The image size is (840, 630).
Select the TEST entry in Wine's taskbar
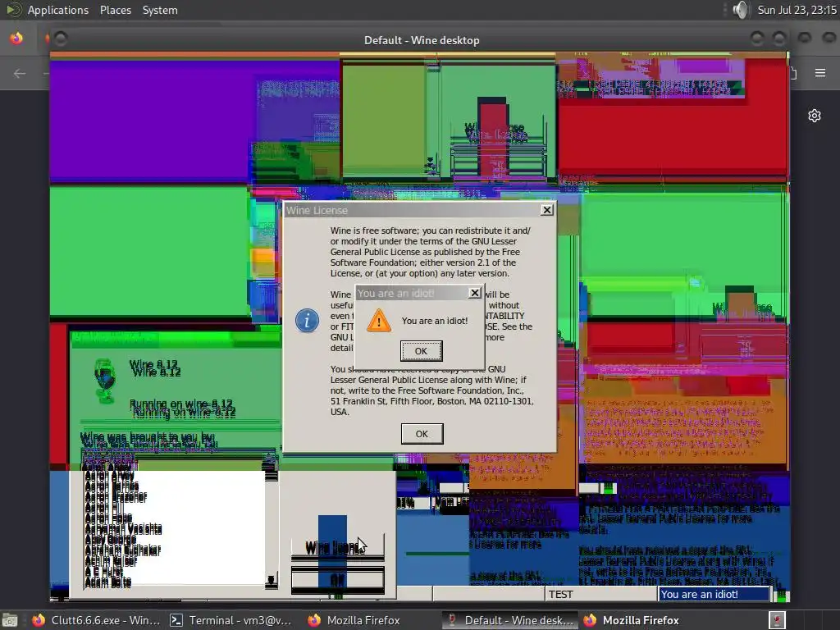tap(601, 594)
